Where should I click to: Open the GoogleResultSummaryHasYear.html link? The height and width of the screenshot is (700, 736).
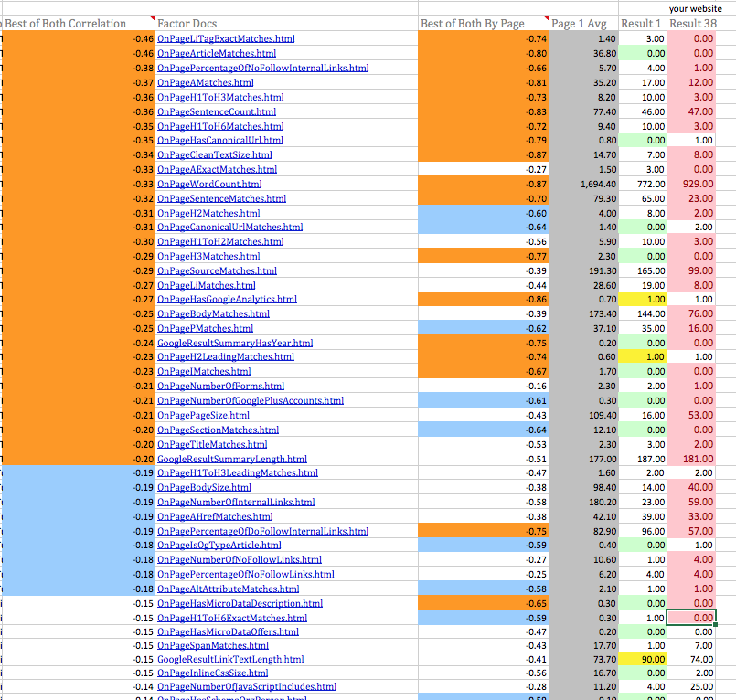click(x=235, y=343)
